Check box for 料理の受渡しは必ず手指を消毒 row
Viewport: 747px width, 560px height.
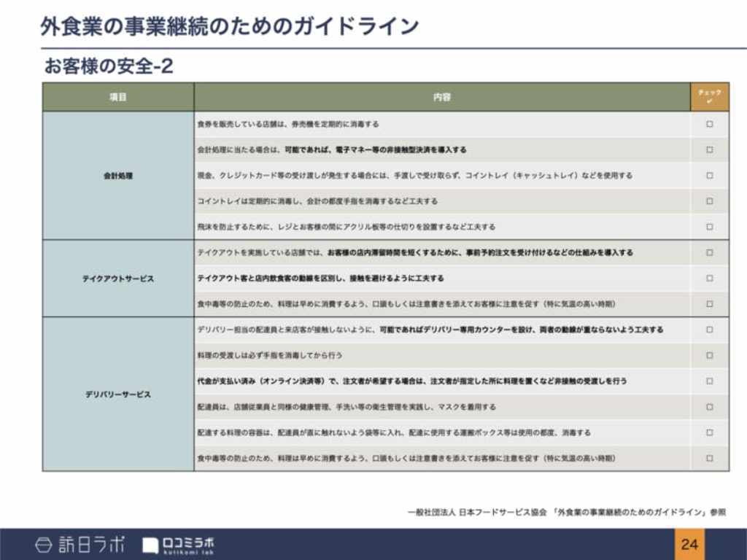coord(709,355)
